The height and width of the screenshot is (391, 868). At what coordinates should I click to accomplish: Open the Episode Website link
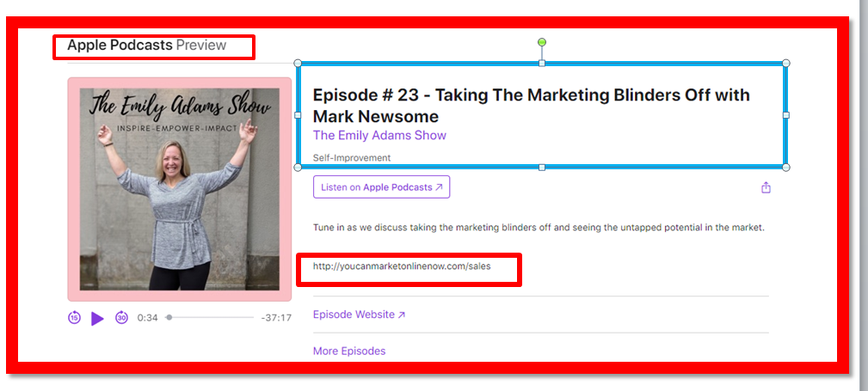pyautogui.click(x=359, y=315)
